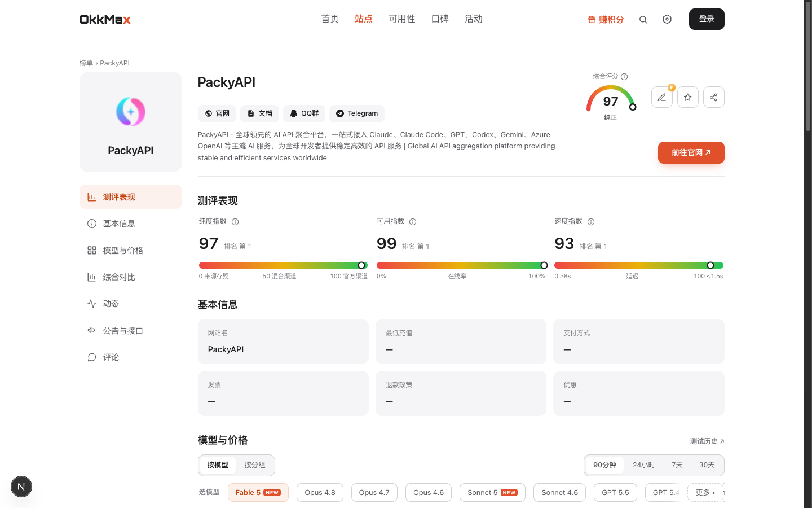Select the 7天 time range
The height and width of the screenshot is (508, 812).
(x=677, y=465)
